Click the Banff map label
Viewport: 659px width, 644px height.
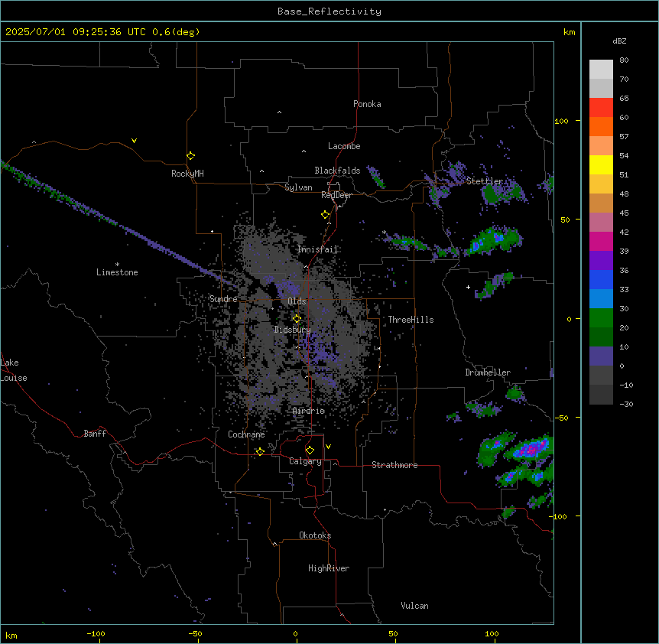[95, 434]
